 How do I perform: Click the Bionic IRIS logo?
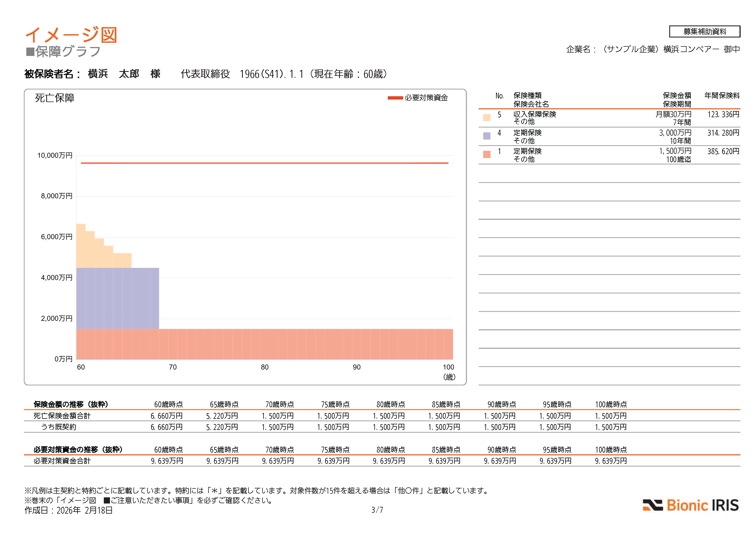point(691,505)
